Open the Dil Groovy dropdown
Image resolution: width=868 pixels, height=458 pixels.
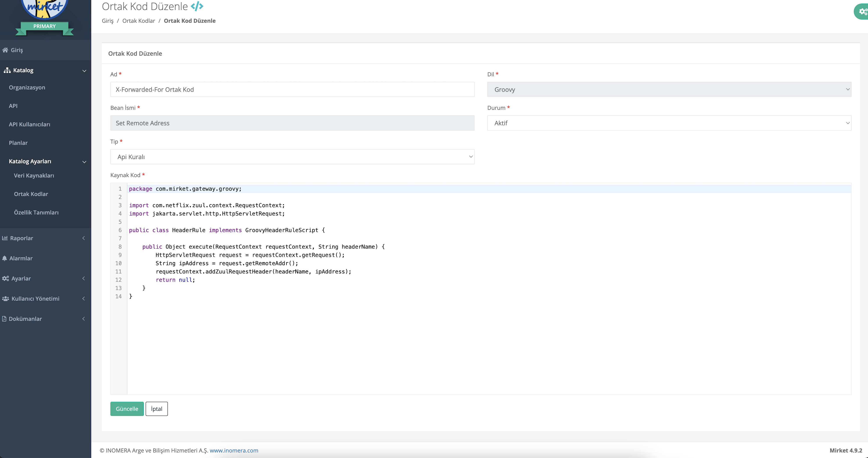point(669,89)
